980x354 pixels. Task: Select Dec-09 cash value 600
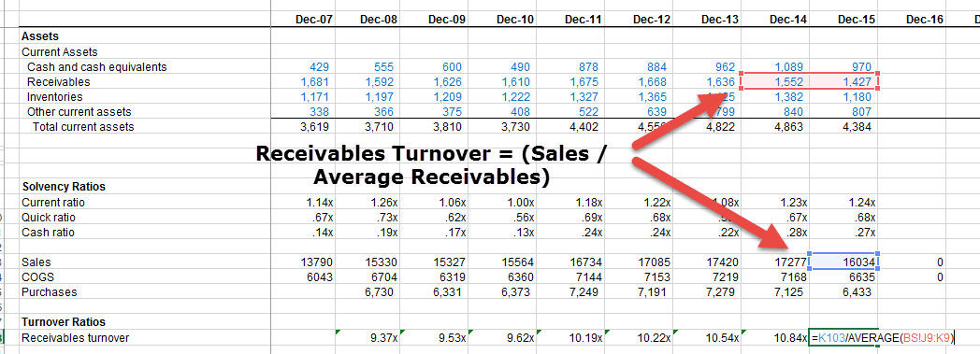pyautogui.click(x=435, y=67)
